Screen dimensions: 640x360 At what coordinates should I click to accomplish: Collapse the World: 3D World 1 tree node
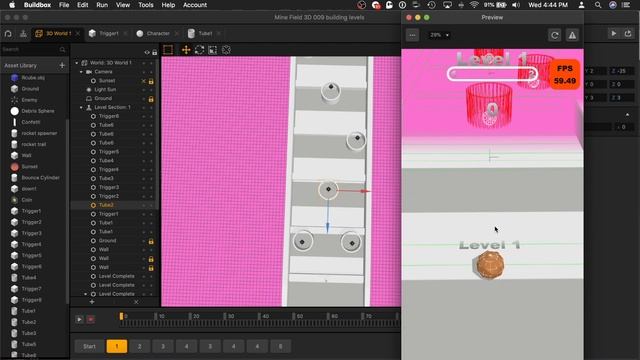click(x=76, y=63)
